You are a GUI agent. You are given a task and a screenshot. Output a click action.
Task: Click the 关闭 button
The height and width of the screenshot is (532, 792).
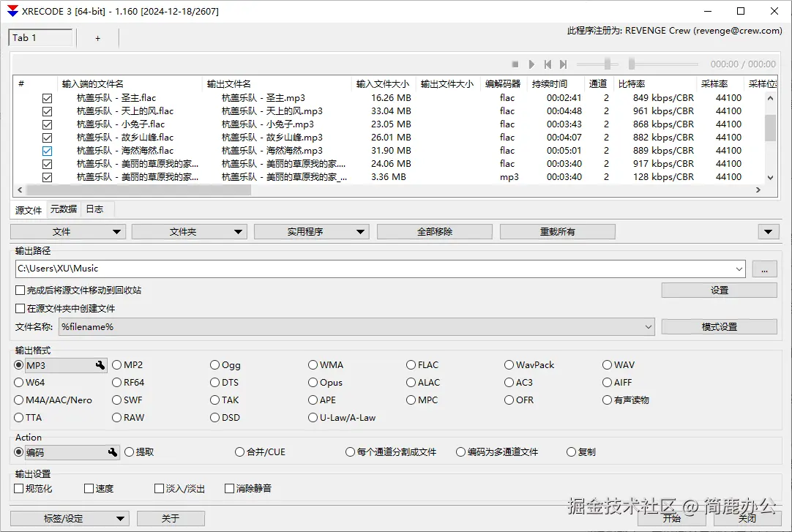[747, 518]
